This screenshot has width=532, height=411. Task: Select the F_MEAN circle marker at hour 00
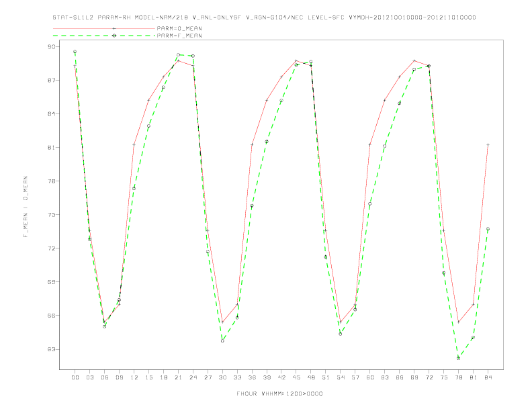(x=75, y=52)
